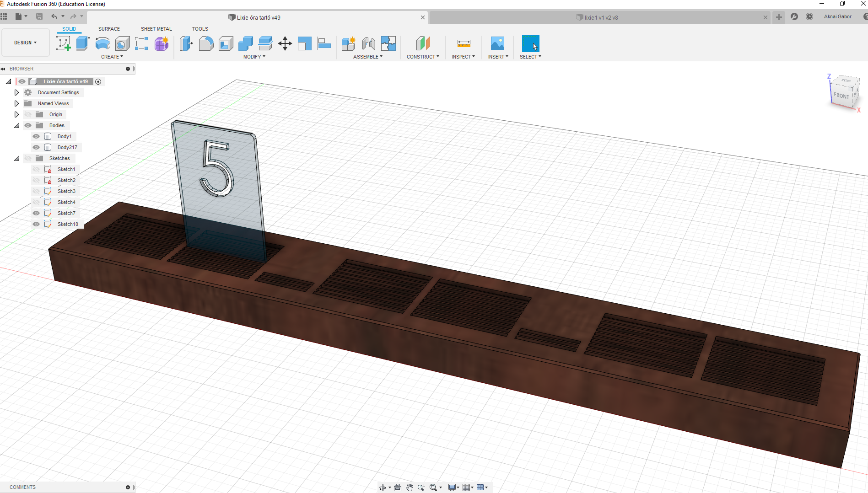Expand the Document Settings node
Viewport: 868px width, 493px height.
tap(17, 92)
